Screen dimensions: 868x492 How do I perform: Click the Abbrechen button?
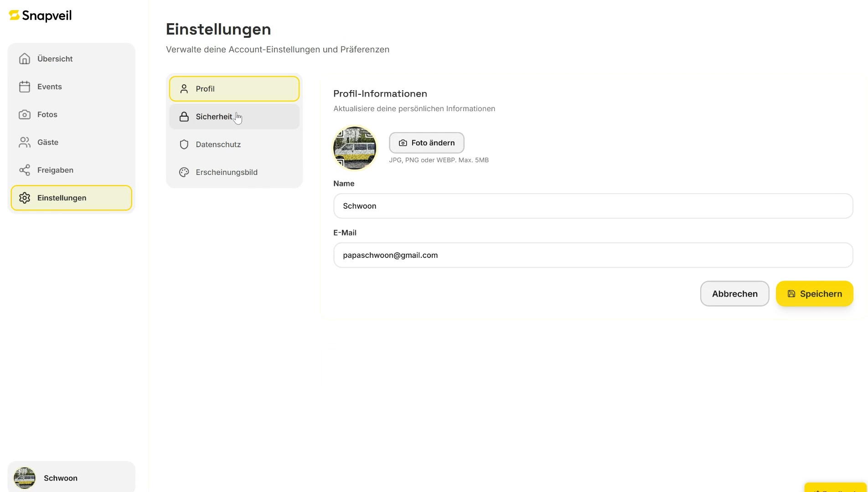[734, 294]
